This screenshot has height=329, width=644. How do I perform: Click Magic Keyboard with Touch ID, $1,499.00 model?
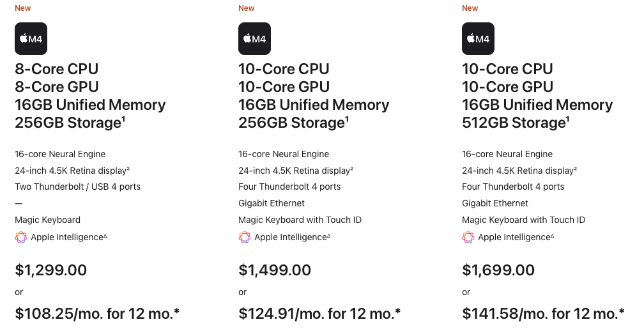pos(300,220)
